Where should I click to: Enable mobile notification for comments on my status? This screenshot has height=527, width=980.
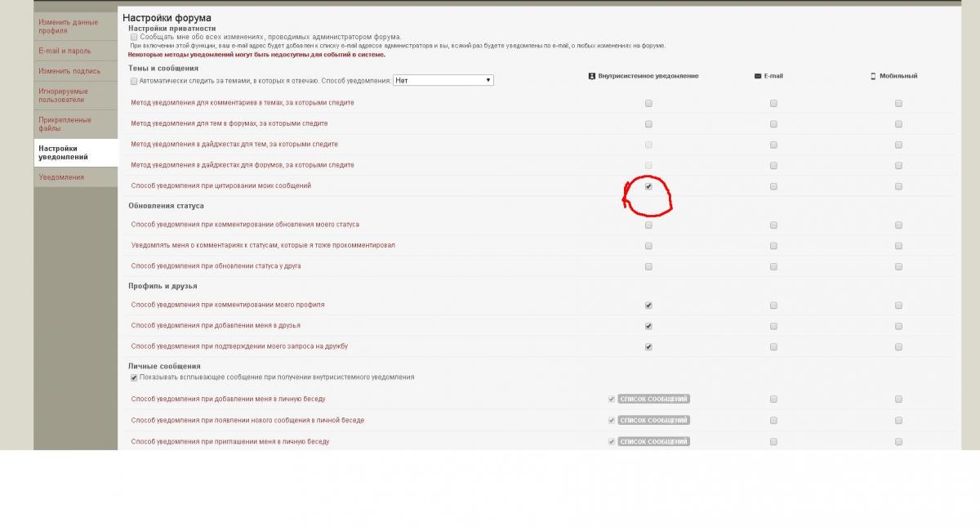coord(898,225)
